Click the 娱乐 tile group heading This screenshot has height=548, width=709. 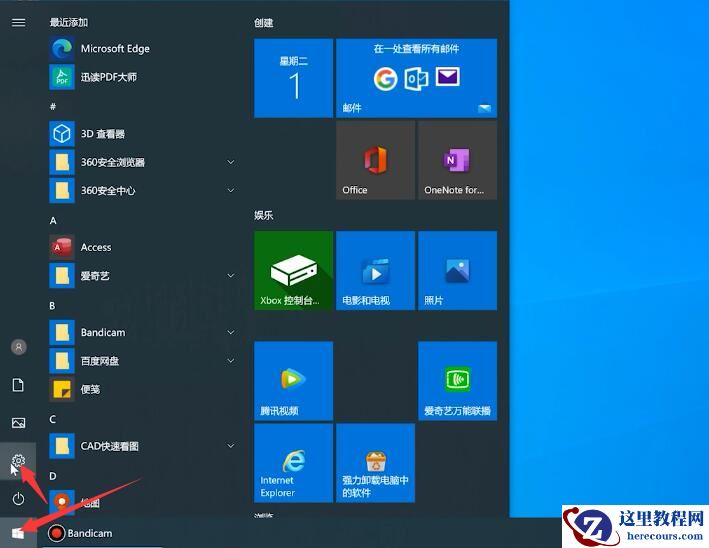click(264, 215)
